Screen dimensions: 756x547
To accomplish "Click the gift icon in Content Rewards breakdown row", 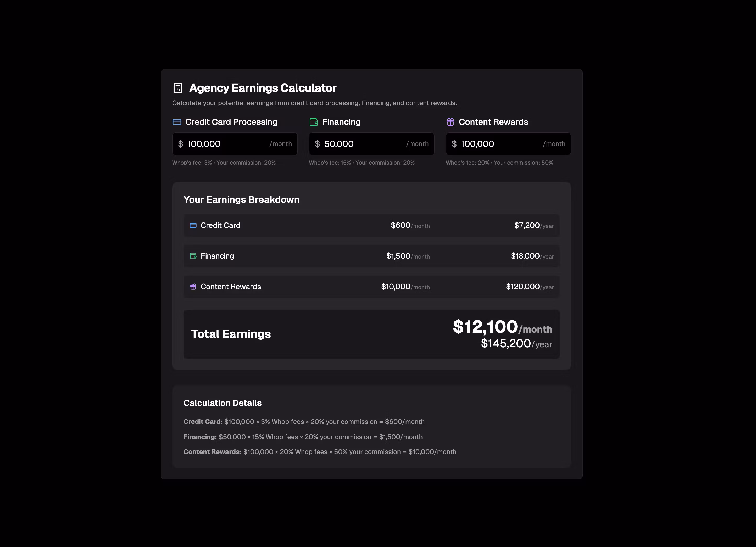I will [x=193, y=287].
